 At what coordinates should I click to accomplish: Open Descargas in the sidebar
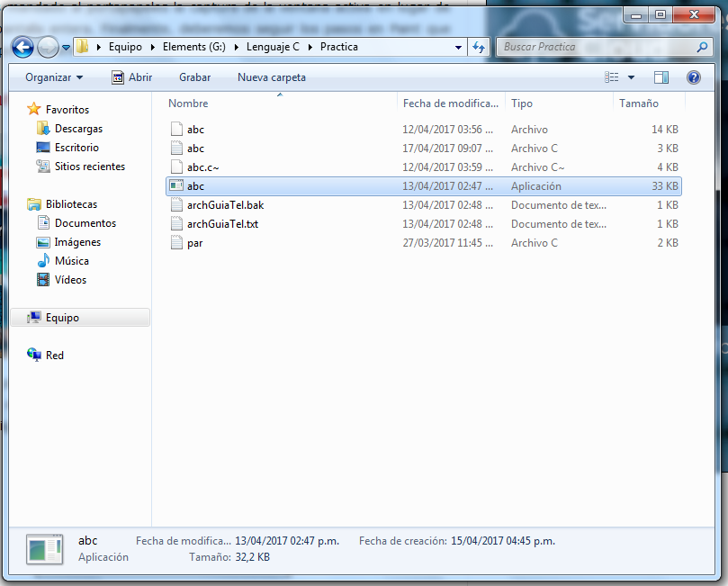(x=78, y=129)
